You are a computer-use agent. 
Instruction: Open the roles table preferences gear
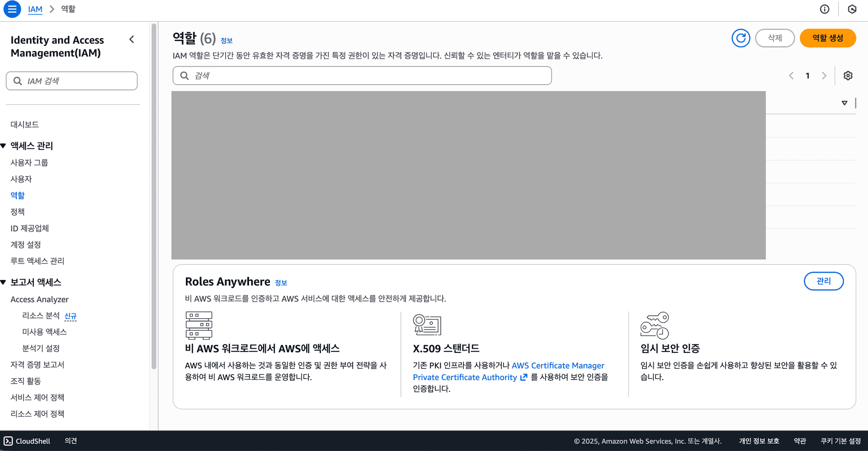click(x=848, y=76)
